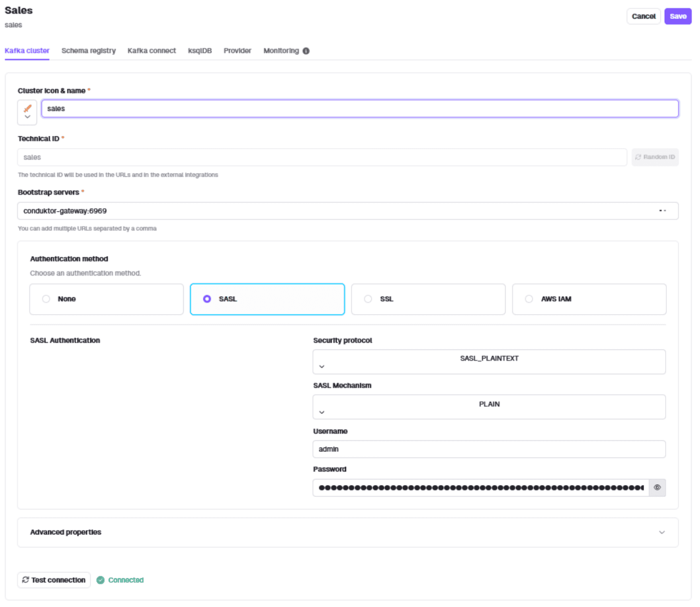Click into the Bootstrap servers field
The width and height of the screenshot is (700, 607).
pyautogui.click(x=334, y=211)
